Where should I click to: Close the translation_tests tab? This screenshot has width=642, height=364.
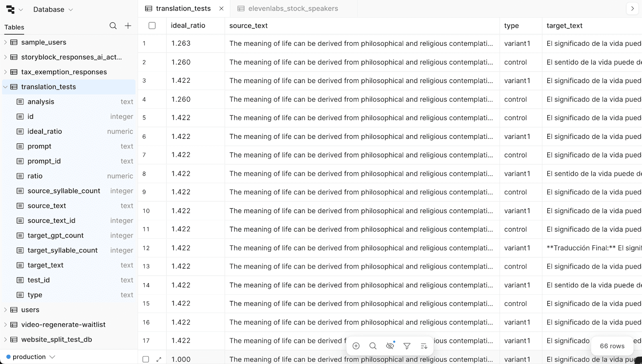tap(221, 8)
